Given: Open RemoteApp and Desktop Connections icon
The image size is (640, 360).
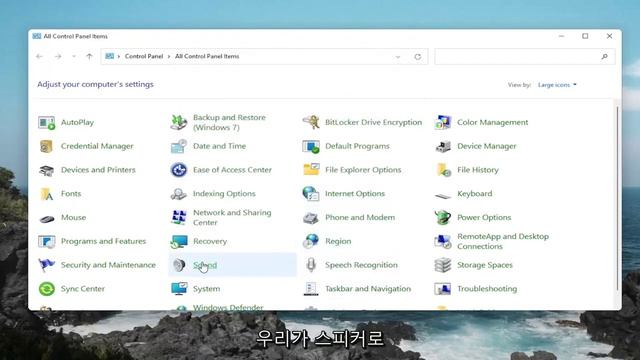Looking at the screenshot, I should pyautogui.click(x=443, y=241).
